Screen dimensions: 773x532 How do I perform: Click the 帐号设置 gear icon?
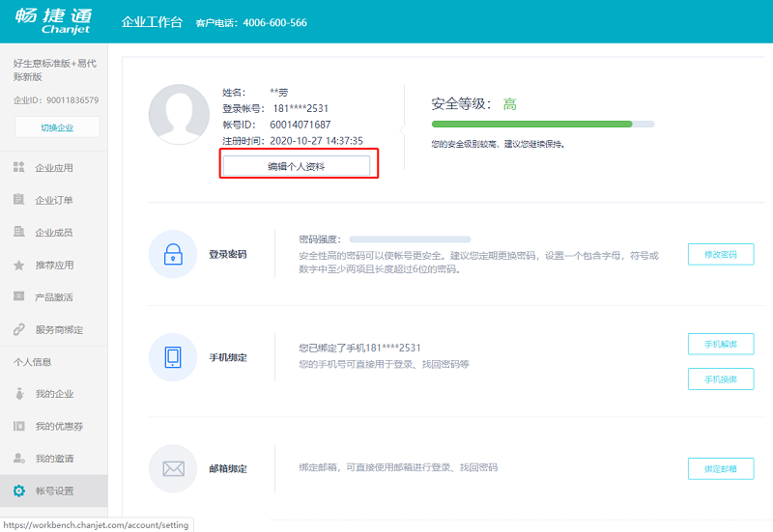point(18,490)
